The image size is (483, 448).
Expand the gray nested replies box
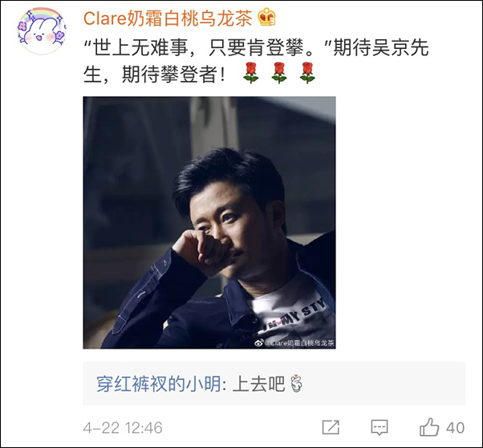point(274,384)
